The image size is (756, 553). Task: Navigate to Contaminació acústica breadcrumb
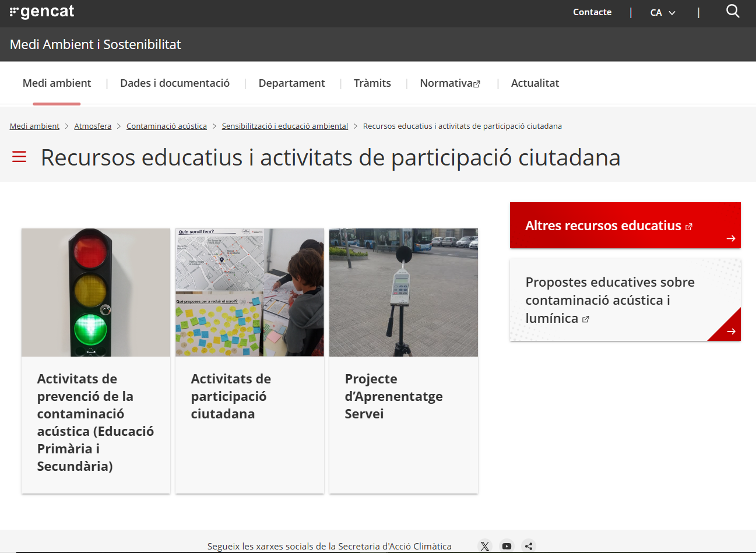(x=167, y=126)
